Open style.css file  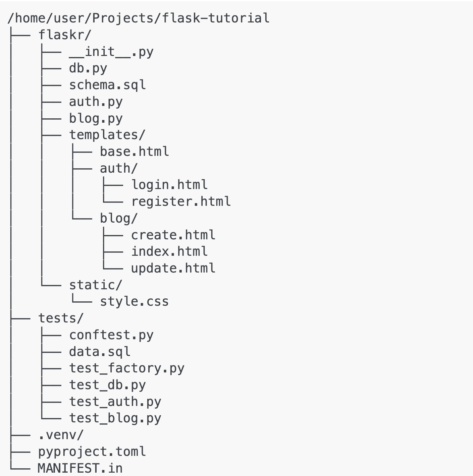click(134, 302)
